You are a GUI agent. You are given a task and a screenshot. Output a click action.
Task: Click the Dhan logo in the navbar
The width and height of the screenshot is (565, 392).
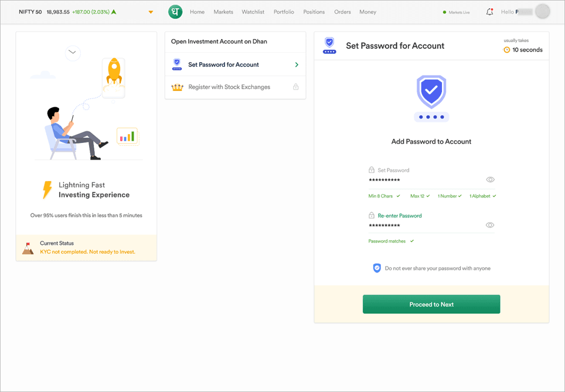tap(175, 12)
